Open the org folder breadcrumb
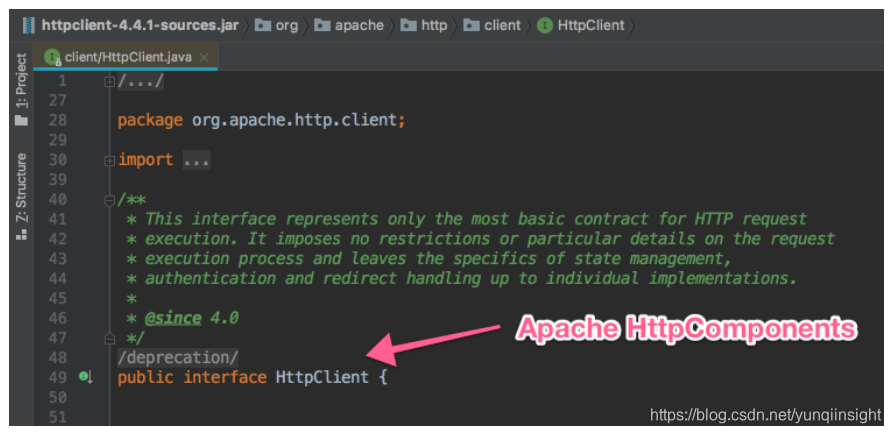The width and height of the screenshot is (892, 434). click(287, 26)
